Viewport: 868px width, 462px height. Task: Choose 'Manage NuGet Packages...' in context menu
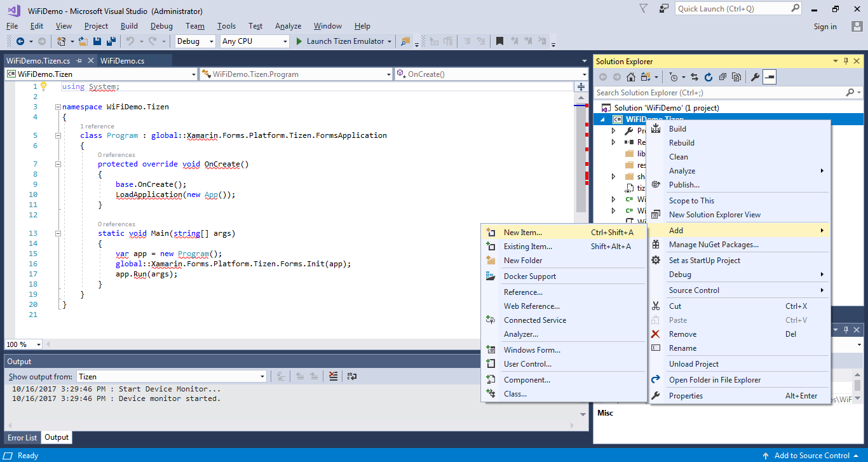tap(713, 245)
